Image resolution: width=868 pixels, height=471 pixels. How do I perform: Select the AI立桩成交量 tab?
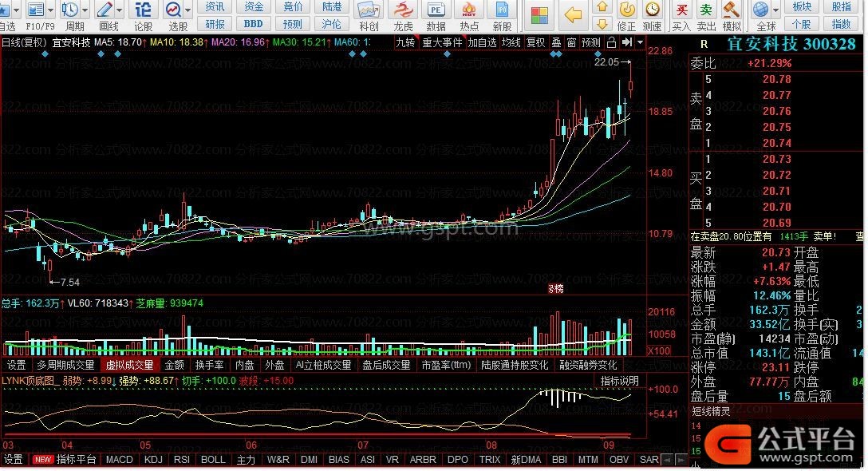323,365
